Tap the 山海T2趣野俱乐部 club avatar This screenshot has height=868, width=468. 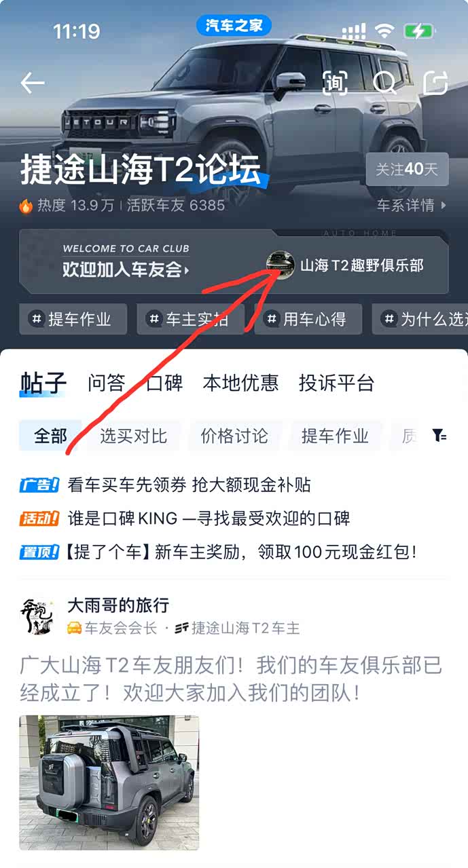point(281,265)
